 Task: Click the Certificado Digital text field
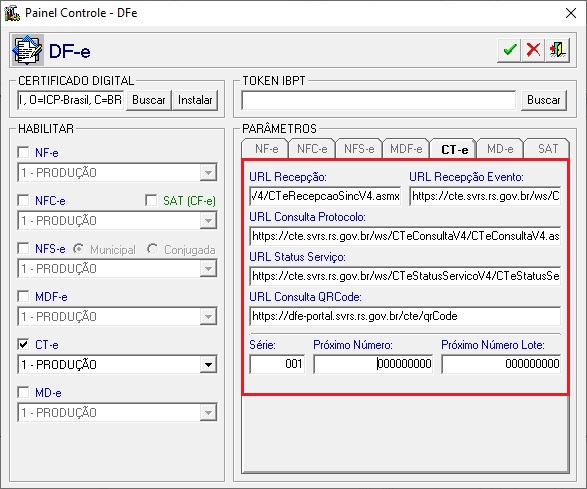(71, 100)
